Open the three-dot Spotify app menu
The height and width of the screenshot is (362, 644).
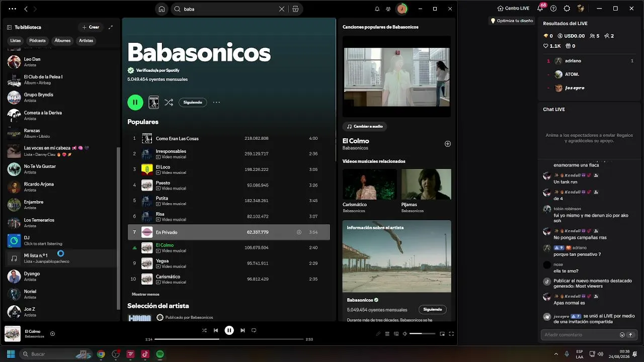pos(13,9)
